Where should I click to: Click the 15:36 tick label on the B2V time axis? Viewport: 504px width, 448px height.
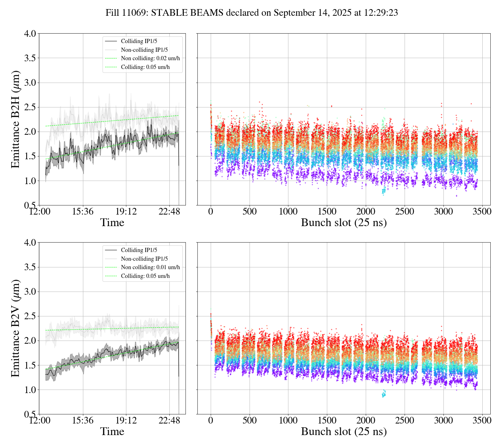click(x=83, y=420)
